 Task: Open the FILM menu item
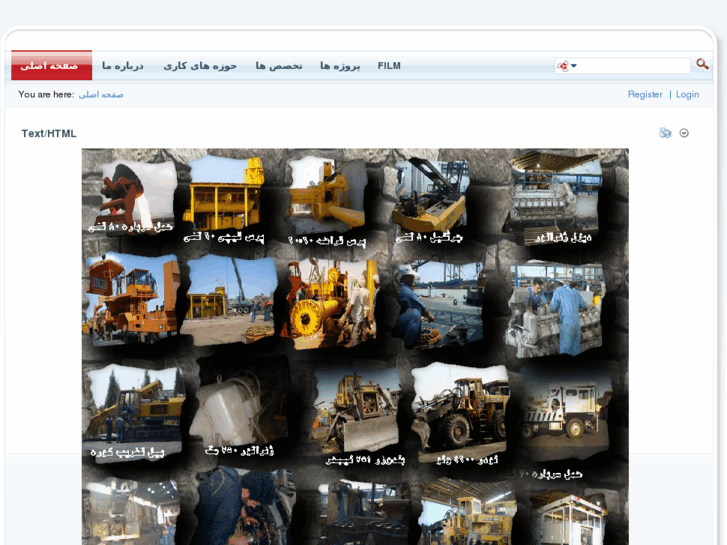pyautogui.click(x=389, y=66)
